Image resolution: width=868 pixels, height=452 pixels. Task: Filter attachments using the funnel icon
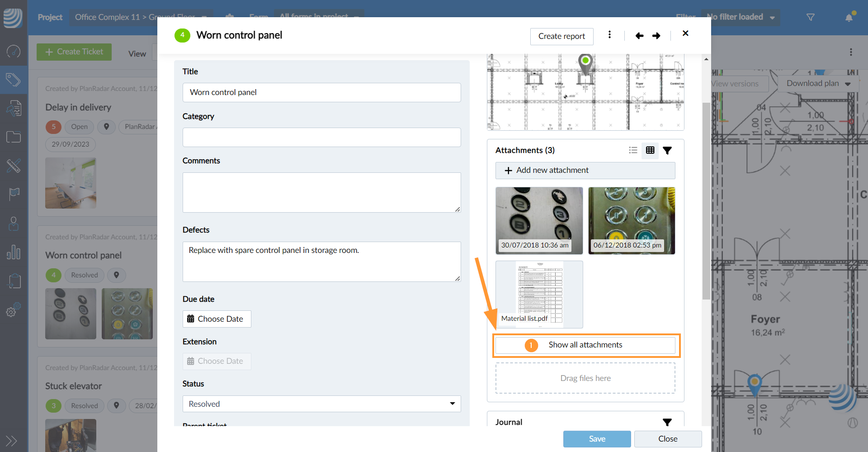pyautogui.click(x=667, y=150)
